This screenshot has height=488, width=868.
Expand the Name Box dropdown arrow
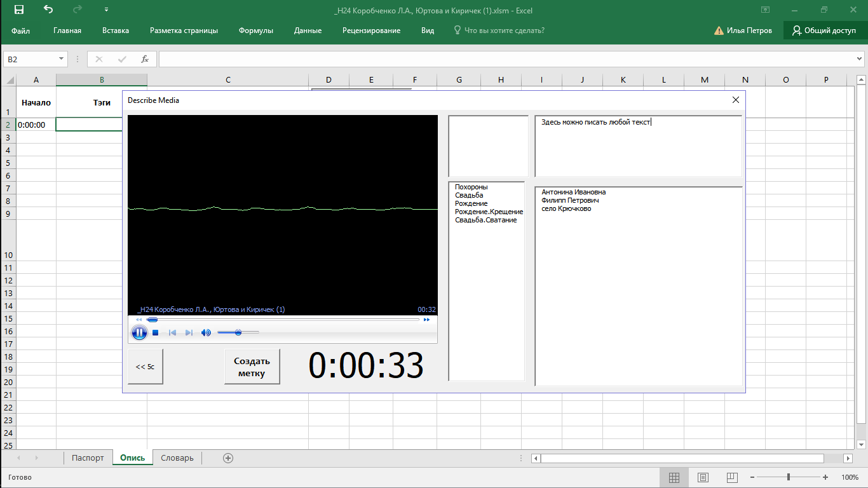point(62,59)
